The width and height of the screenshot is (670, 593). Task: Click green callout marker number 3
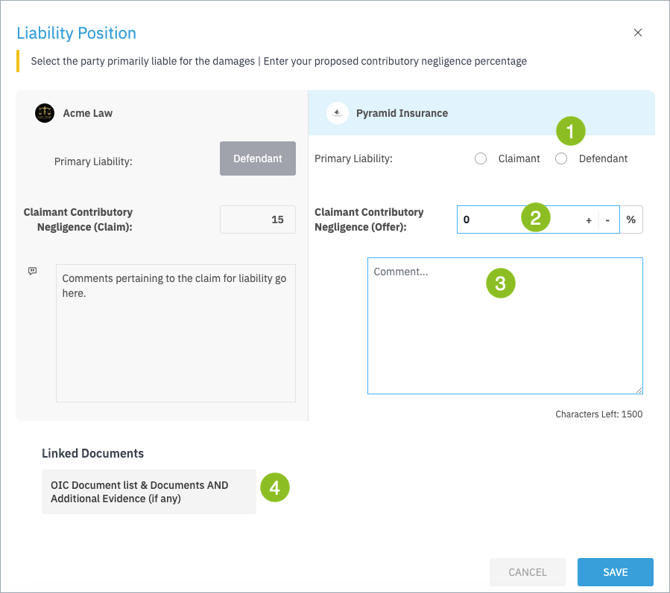[500, 283]
